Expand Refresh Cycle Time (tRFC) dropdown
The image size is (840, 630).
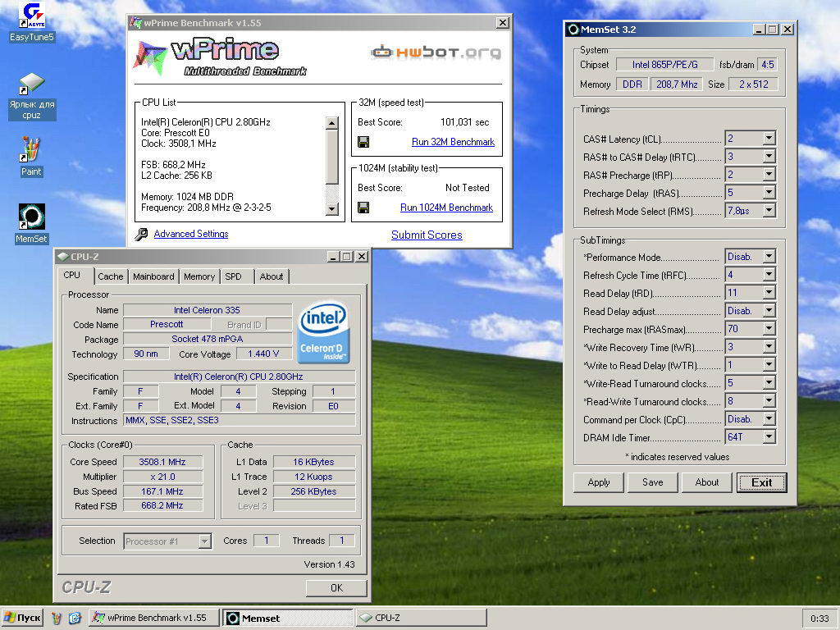769,275
